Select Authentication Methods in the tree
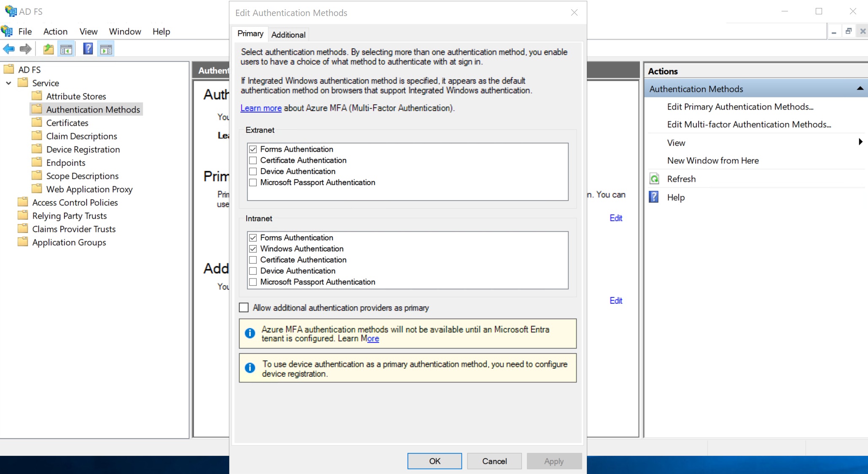The image size is (868, 474). (93, 109)
